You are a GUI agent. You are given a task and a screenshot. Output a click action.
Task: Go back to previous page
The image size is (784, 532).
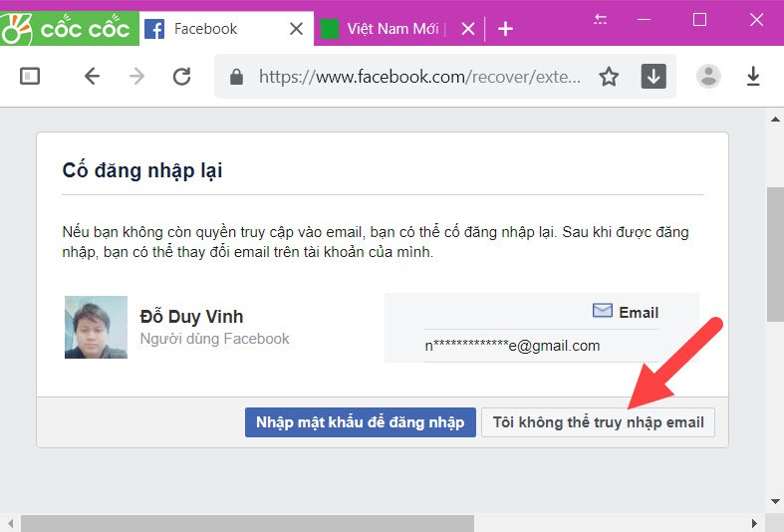click(x=92, y=77)
